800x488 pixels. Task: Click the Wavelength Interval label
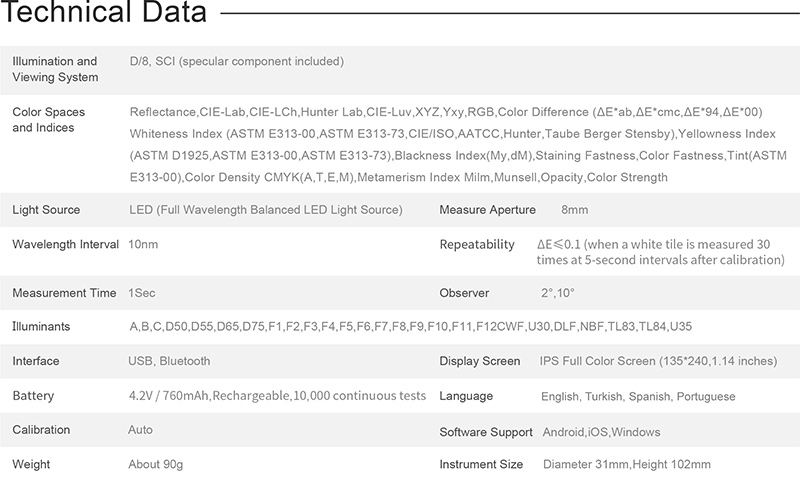pyautogui.click(x=65, y=244)
